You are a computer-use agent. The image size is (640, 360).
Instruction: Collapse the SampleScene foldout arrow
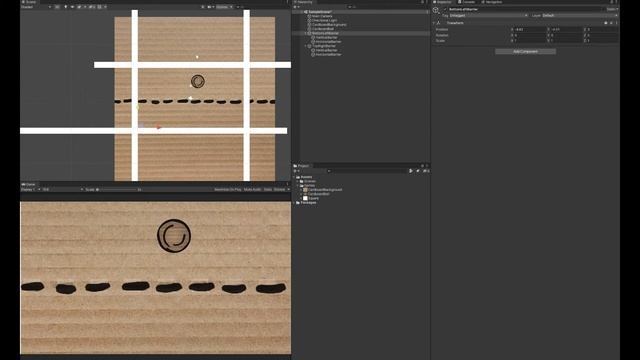click(301, 12)
